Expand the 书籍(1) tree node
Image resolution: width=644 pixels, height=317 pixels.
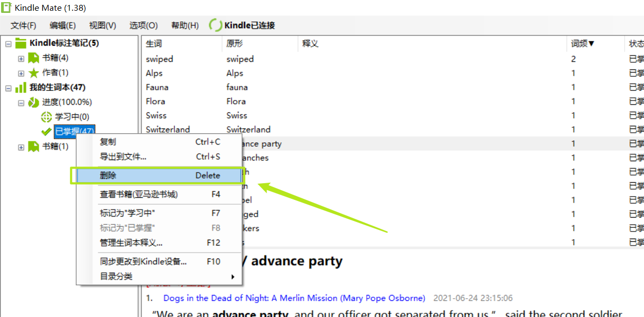click(22, 147)
